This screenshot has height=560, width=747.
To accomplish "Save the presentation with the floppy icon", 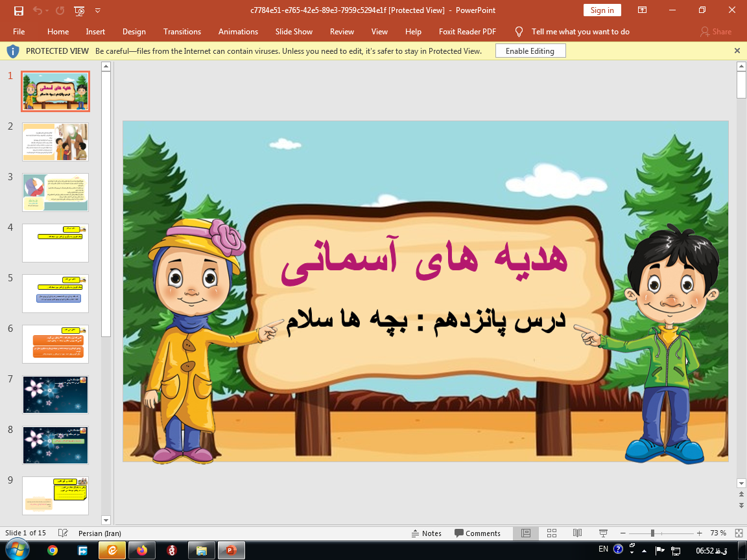I will click(19, 10).
